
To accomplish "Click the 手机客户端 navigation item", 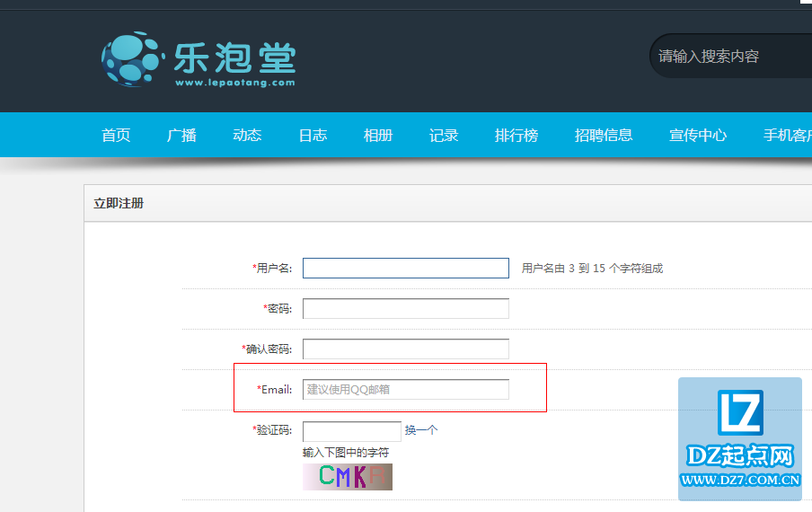I will click(x=787, y=136).
